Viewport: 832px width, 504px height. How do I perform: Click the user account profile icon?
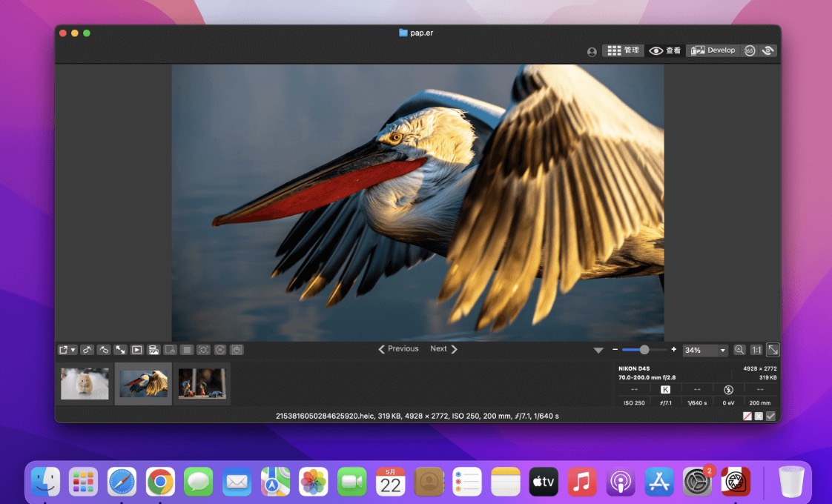592,51
